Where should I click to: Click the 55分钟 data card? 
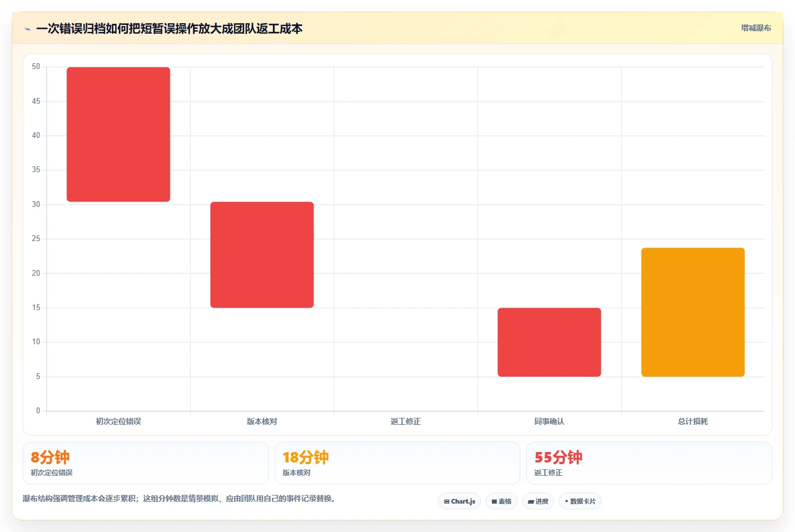point(649,463)
